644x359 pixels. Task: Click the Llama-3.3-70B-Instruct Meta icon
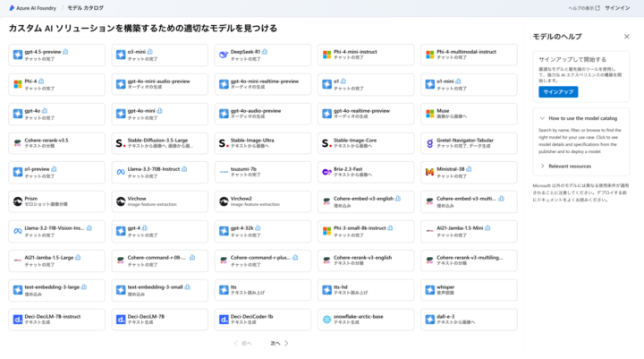coord(121,171)
